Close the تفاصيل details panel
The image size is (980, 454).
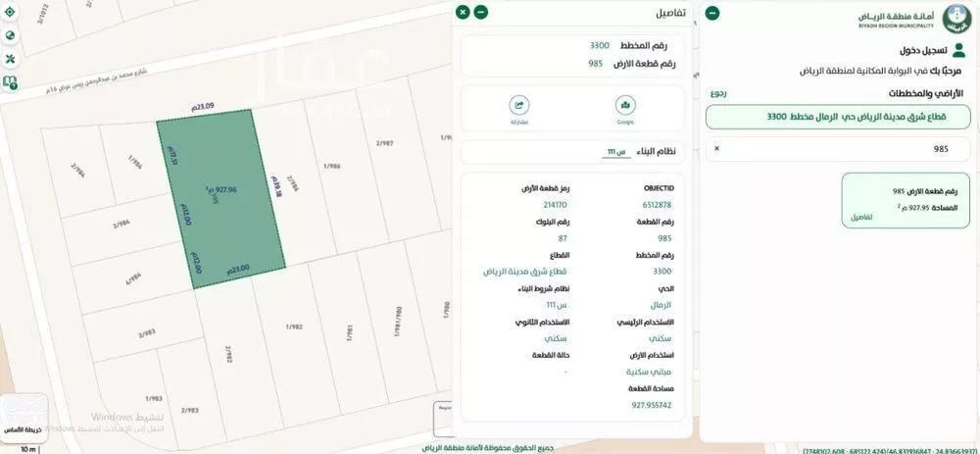pyautogui.click(x=463, y=12)
